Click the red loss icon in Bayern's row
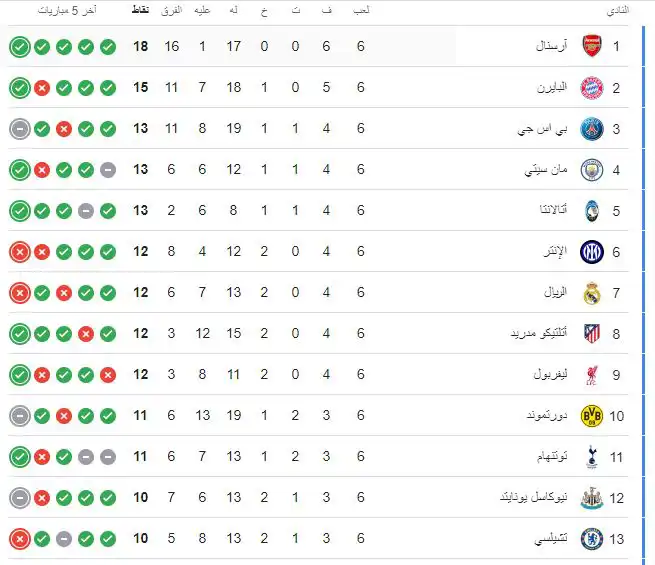 click(x=42, y=87)
